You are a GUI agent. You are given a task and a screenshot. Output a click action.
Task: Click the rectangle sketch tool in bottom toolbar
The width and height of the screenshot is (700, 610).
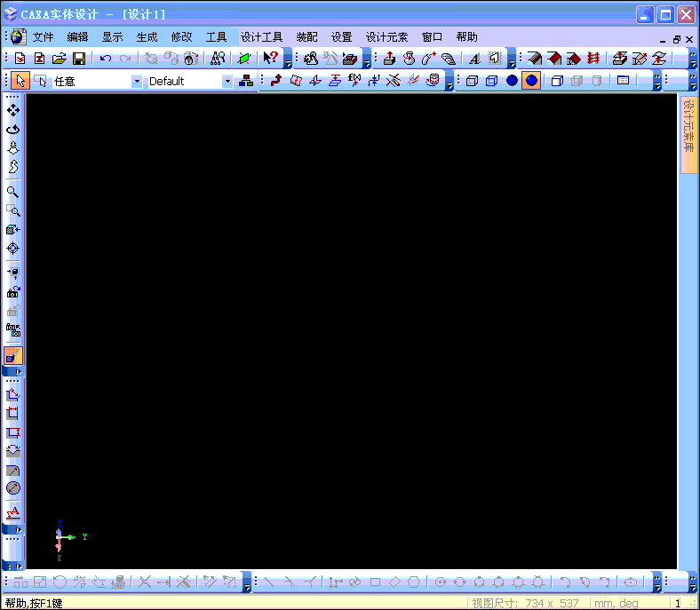click(x=375, y=582)
